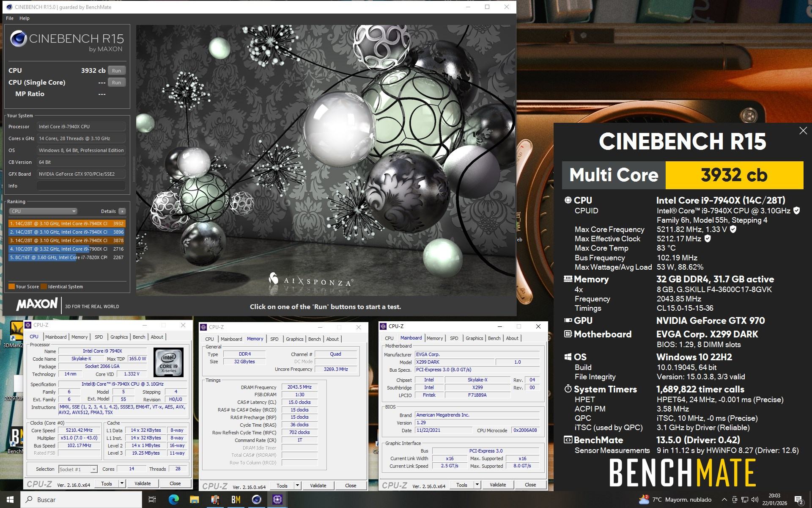This screenshot has width=812, height=508.
Task: Click the volume speaker tray icon
Action: point(755,500)
